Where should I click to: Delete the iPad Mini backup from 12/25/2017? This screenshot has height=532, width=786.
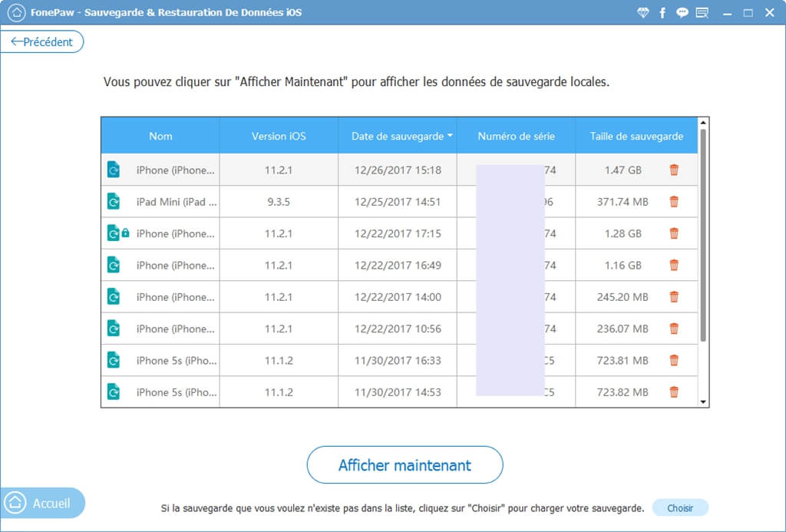(x=674, y=202)
